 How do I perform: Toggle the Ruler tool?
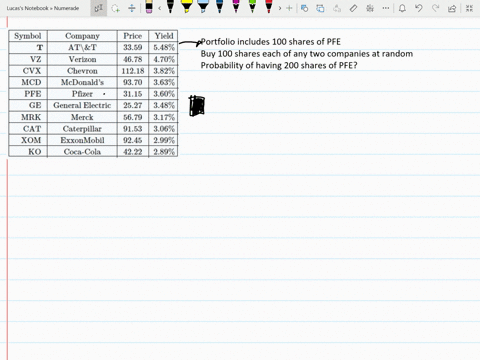[x=353, y=8]
